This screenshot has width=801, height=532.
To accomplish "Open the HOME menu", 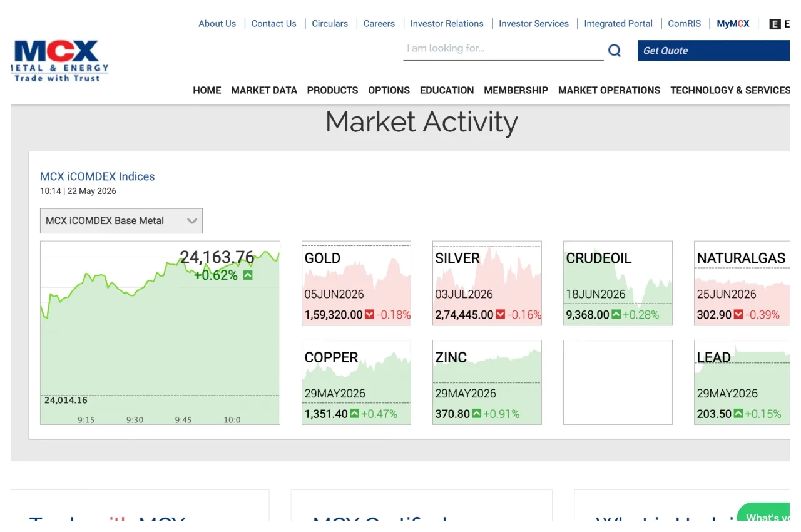I will pos(207,90).
